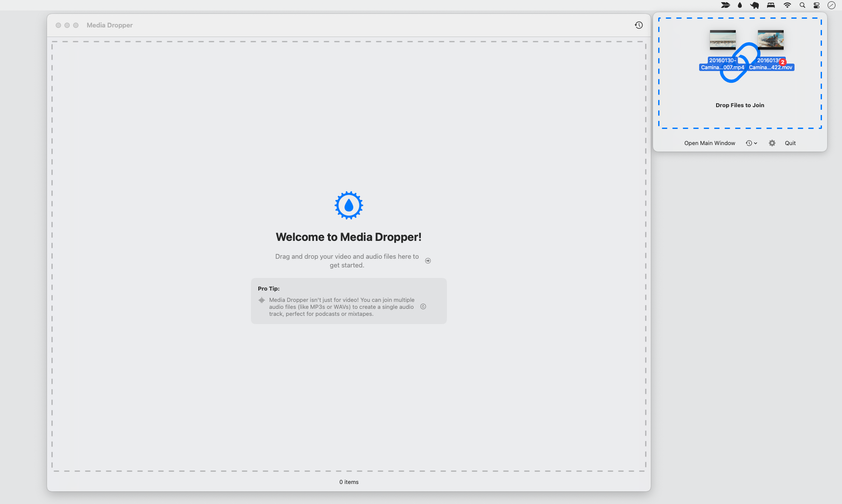
Task: Click the circular icon inside Pro Tip box
Action: [423, 307]
